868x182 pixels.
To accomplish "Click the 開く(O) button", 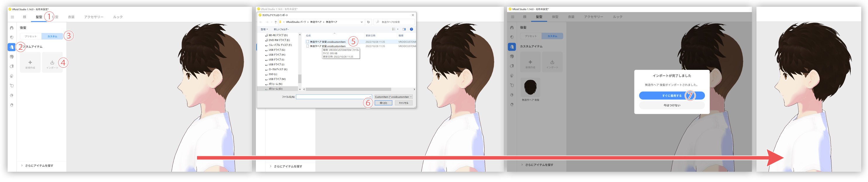I will 383,103.
